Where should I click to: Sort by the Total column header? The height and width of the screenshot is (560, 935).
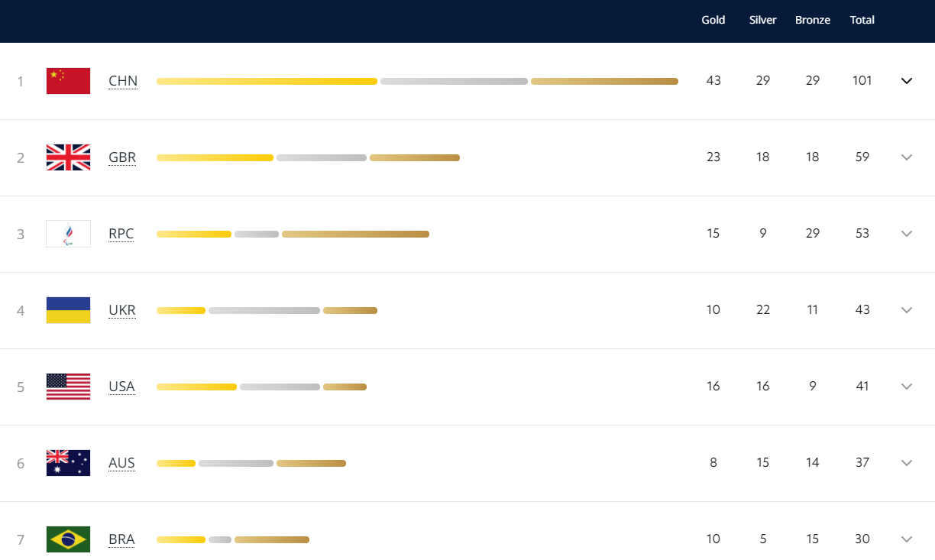point(862,20)
